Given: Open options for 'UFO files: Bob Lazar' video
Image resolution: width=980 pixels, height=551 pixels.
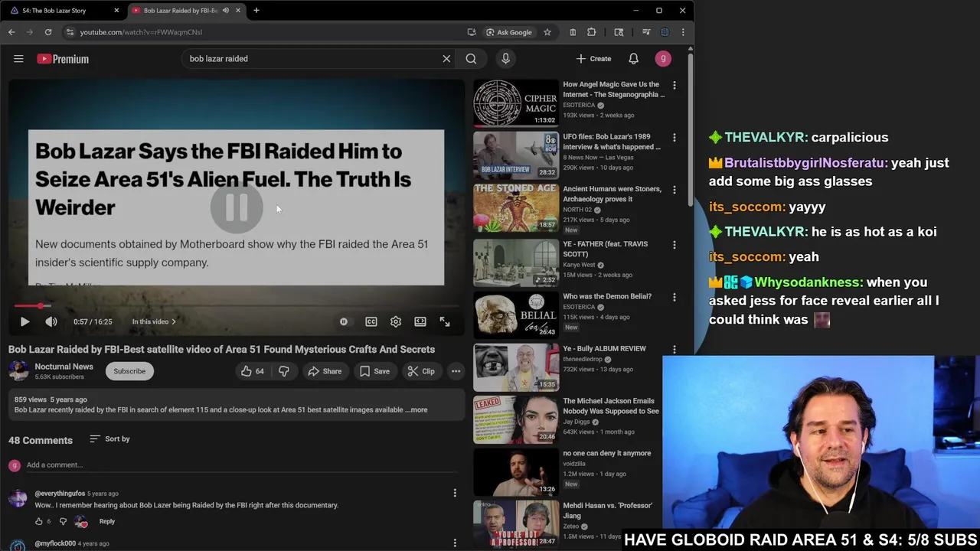Looking at the screenshot, I should (674, 137).
